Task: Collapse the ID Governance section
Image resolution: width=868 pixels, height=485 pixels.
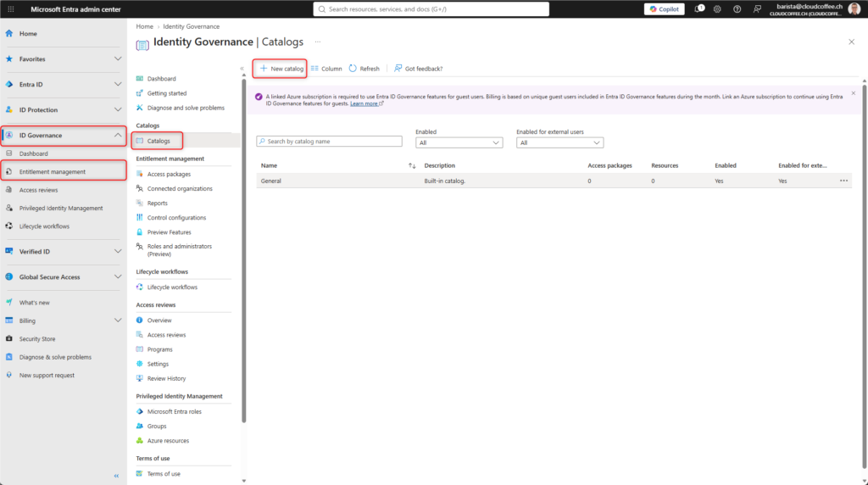Action: 117,135
